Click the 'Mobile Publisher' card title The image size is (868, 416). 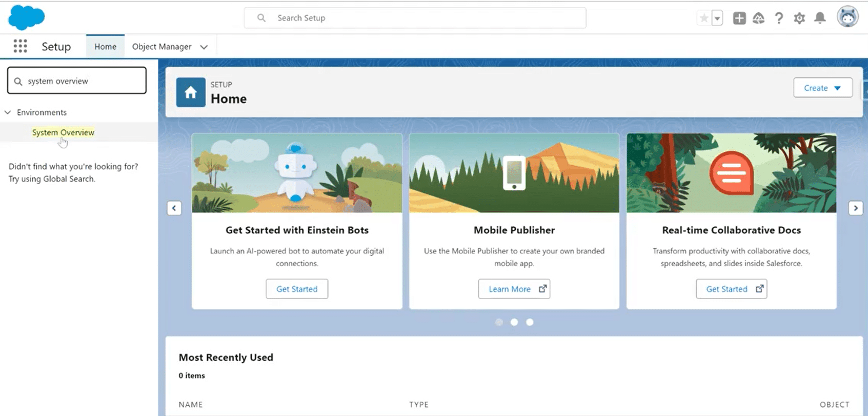click(514, 230)
